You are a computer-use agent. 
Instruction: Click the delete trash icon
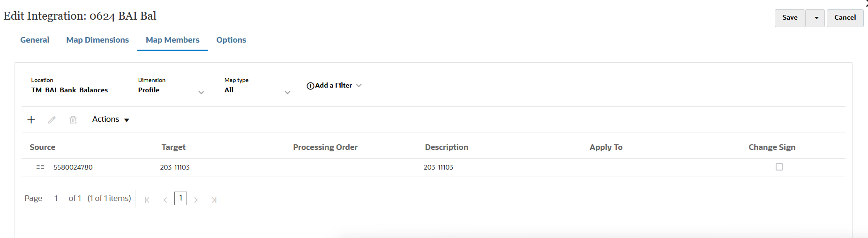pyautogui.click(x=73, y=120)
